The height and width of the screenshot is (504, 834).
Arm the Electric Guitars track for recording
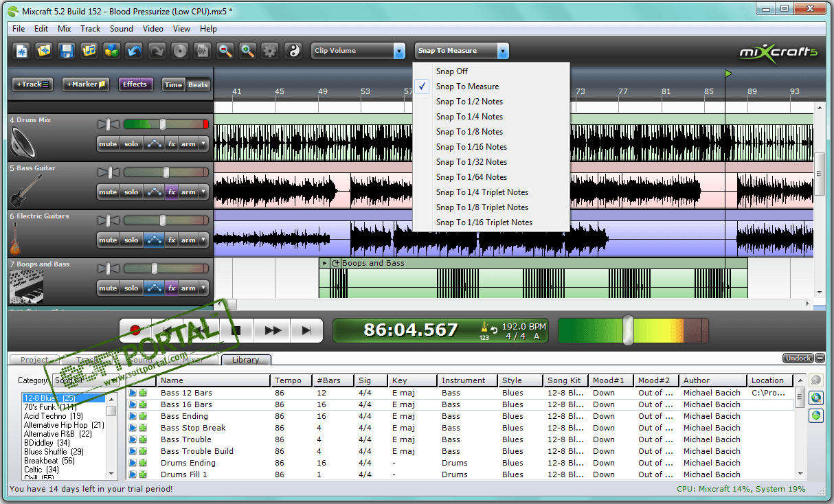188,240
